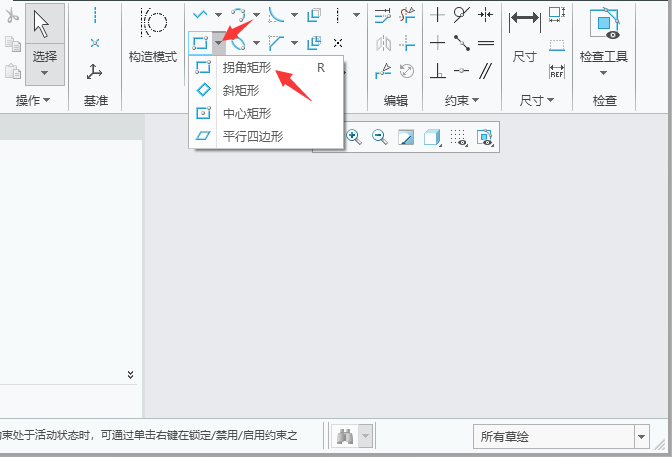Select the Offset edge tool
Viewport: 672px width, 457px height.
tap(314, 15)
